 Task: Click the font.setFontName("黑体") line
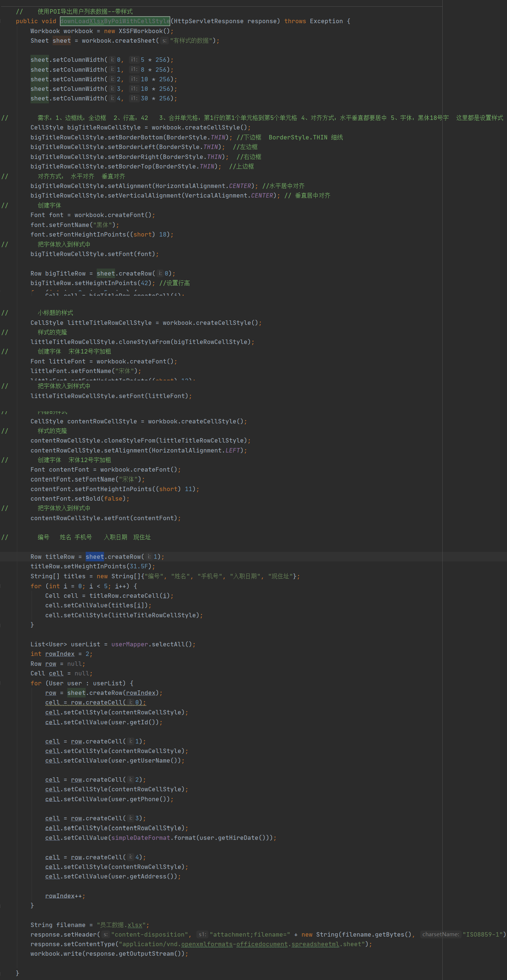point(75,225)
